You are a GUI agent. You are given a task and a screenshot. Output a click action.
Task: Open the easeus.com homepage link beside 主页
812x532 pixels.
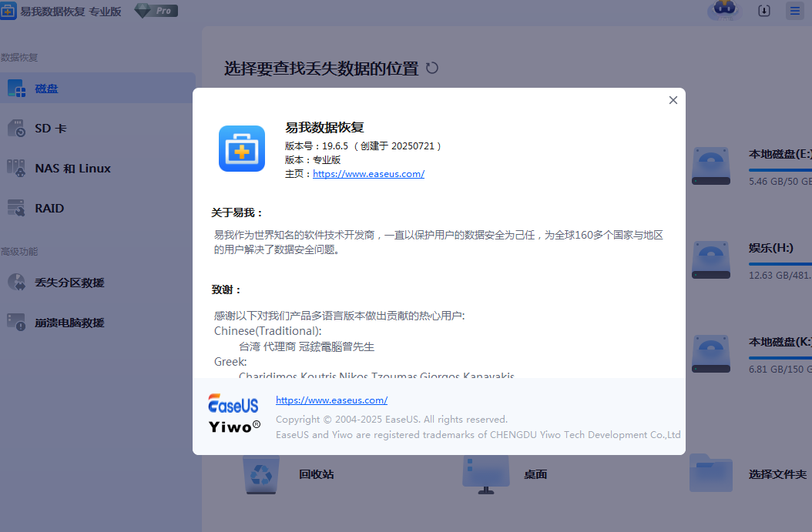pos(368,174)
